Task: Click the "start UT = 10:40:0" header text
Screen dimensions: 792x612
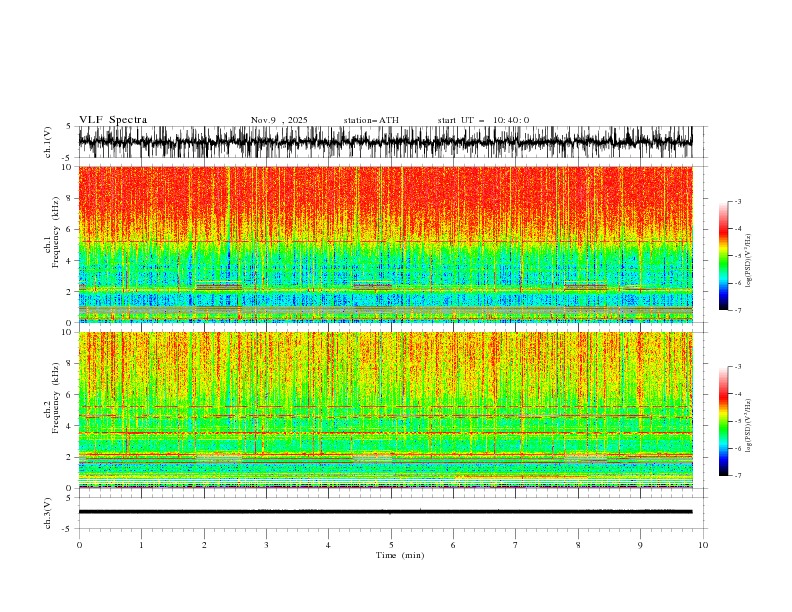Action: click(x=483, y=120)
